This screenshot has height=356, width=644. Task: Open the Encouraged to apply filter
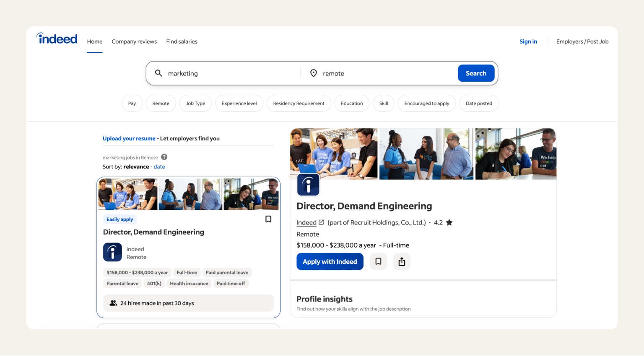pos(427,103)
